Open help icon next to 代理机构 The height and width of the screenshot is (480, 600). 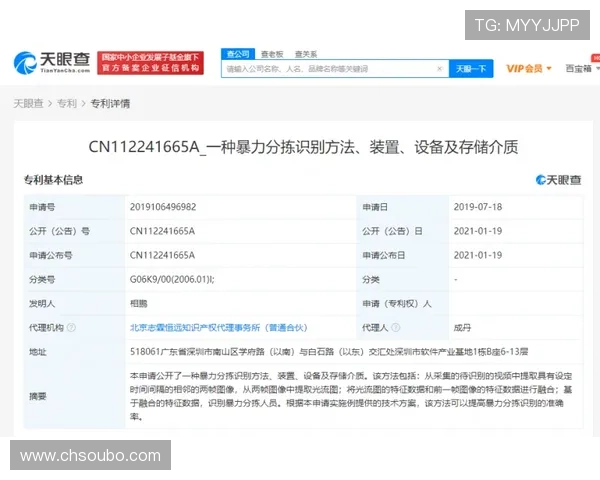[71, 328]
